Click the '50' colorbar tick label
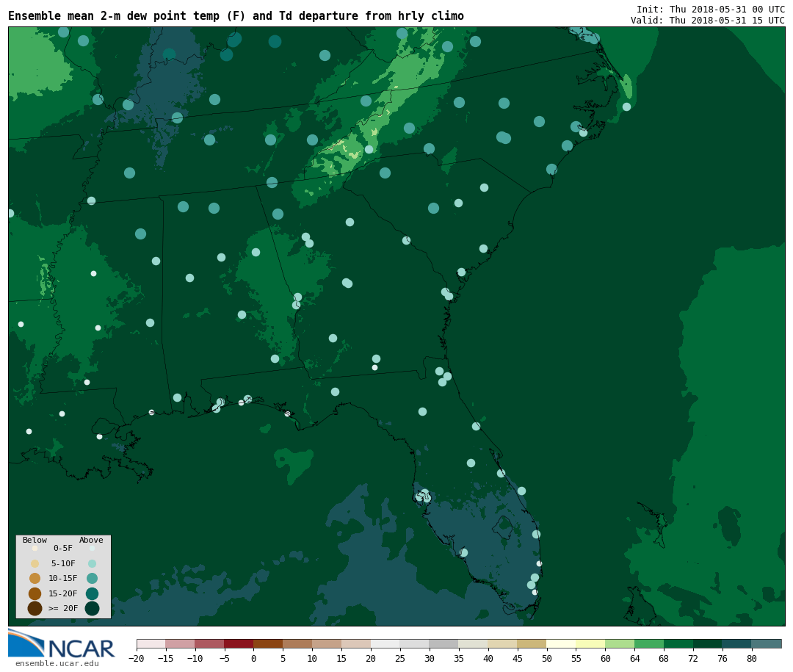 pos(547,658)
